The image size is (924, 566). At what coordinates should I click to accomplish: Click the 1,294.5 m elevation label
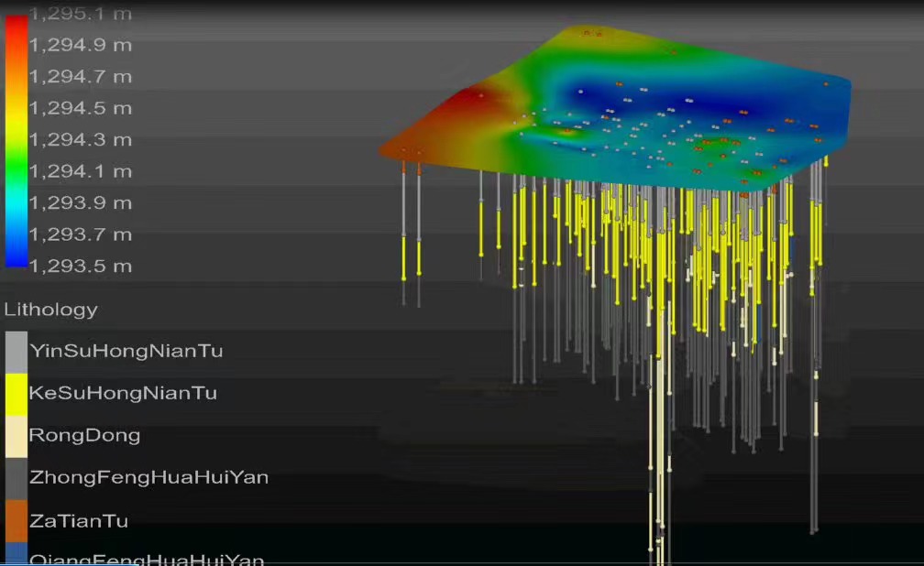point(81,108)
